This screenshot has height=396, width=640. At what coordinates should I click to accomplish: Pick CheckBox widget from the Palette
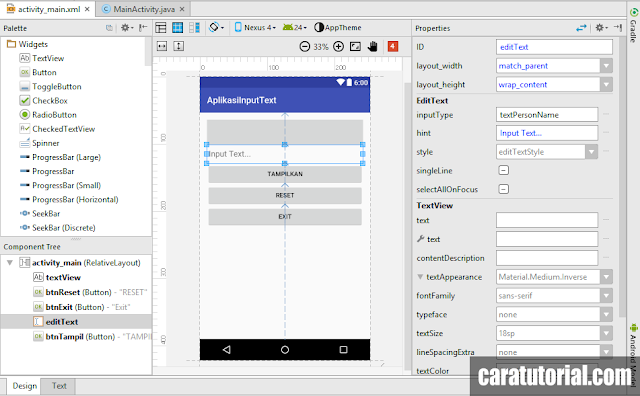pyautogui.click(x=43, y=100)
